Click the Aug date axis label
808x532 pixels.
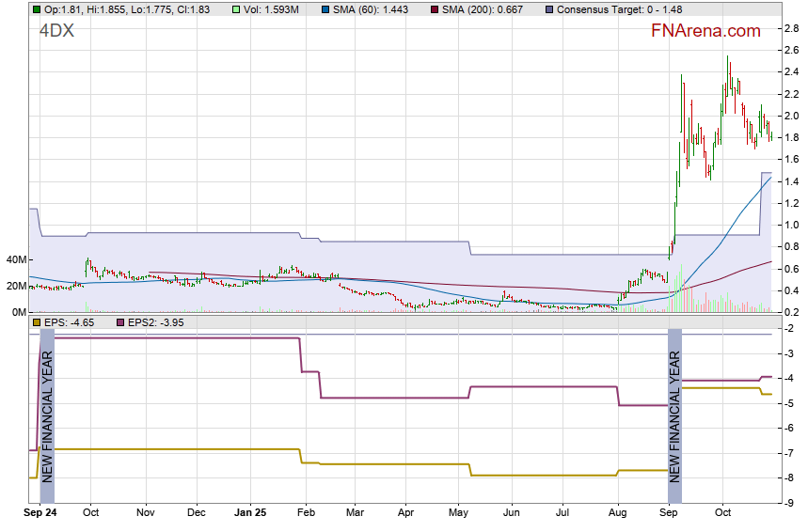click(x=617, y=514)
